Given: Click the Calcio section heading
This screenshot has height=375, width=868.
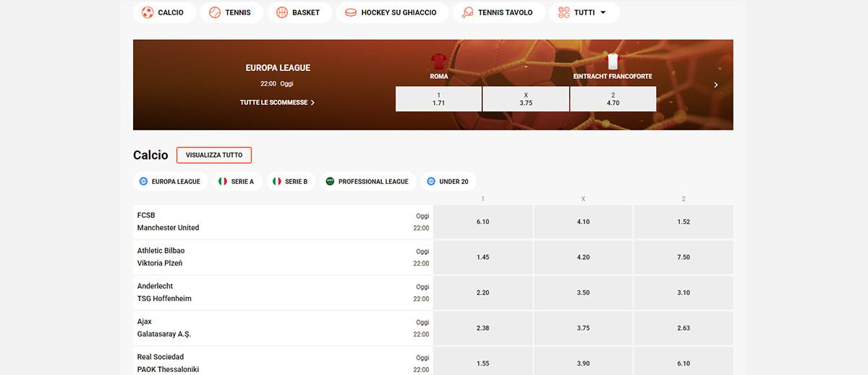Looking at the screenshot, I should pyautogui.click(x=150, y=155).
